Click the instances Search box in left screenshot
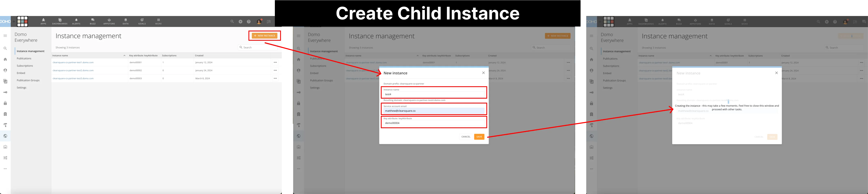The width and height of the screenshot is (868, 194). (258, 47)
